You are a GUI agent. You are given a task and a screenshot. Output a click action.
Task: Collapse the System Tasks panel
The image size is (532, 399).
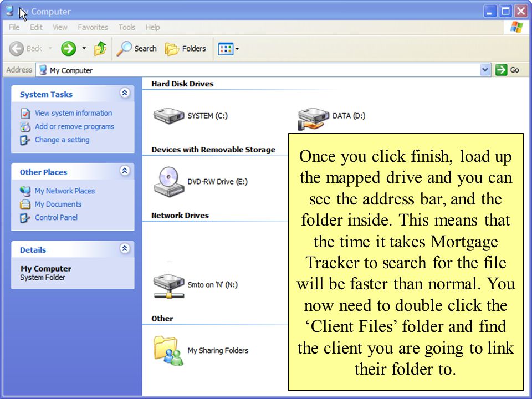(125, 93)
